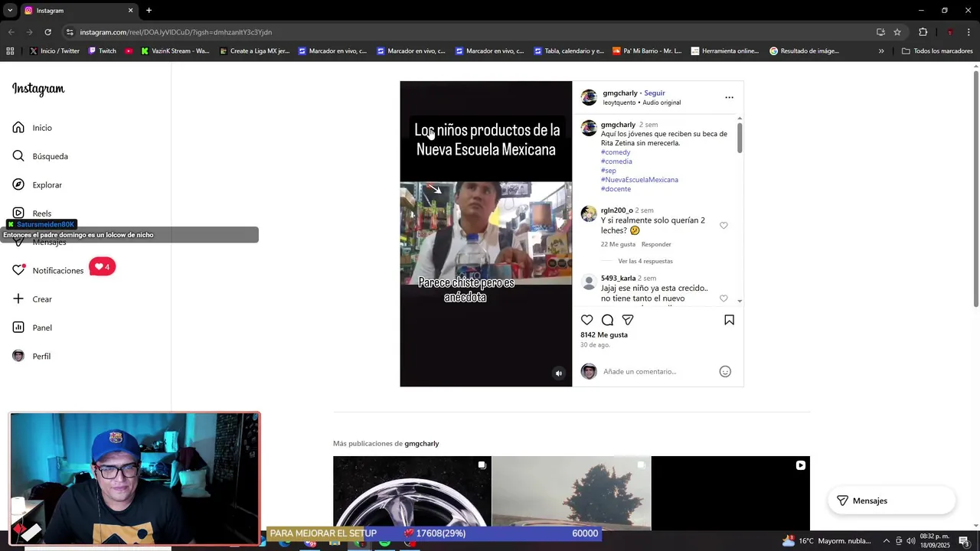Open Chrome three-dot menu
The image size is (980, 551).
pyautogui.click(x=969, y=32)
